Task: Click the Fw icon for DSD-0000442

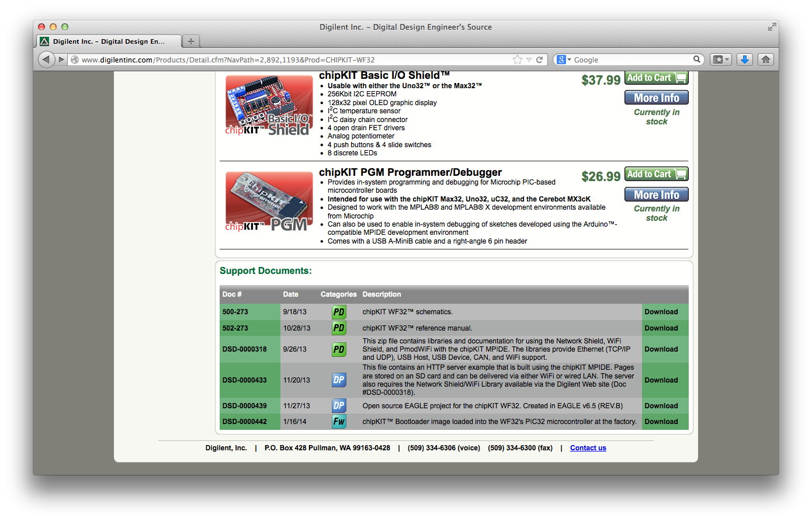Action: tap(339, 421)
